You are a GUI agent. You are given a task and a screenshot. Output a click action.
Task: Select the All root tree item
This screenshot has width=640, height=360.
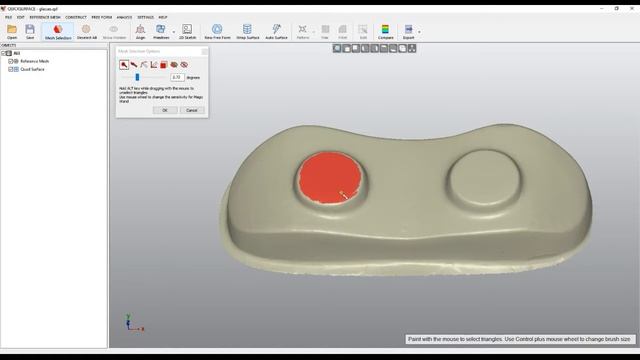[x=17, y=53]
